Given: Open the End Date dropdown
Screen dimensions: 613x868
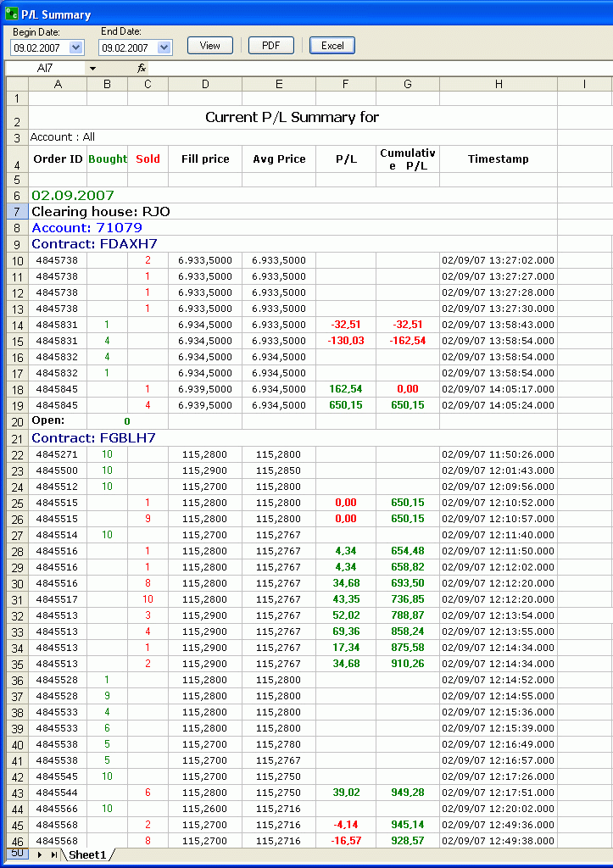Looking at the screenshot, I should [164, 47].
